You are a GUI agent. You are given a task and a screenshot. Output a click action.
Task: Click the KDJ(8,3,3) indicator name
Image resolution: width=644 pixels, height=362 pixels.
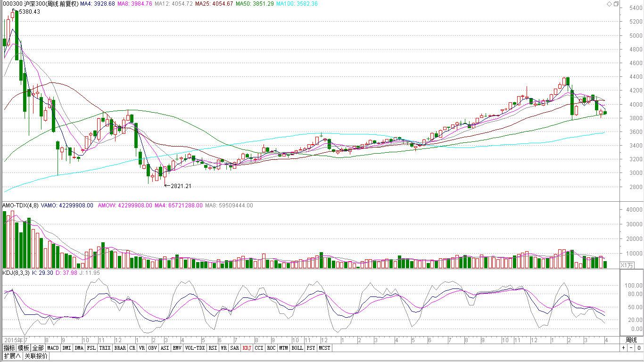tap(16, 272)
